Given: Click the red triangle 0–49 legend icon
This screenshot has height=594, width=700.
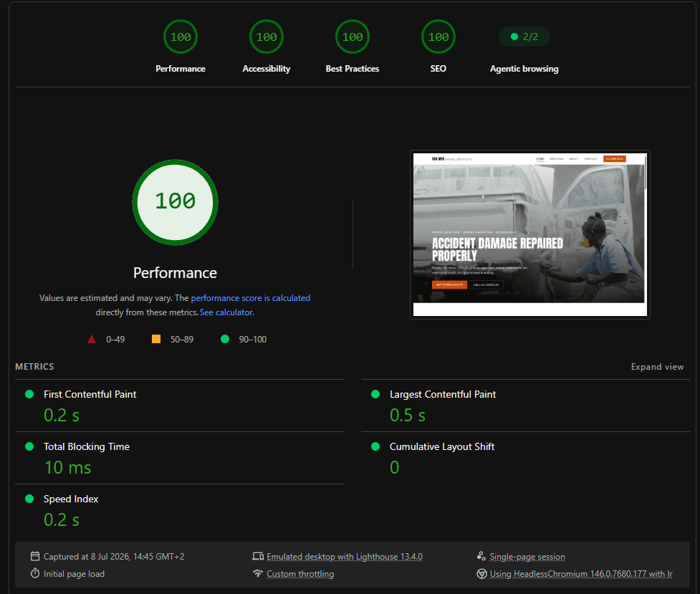Looking at the screenshot, I should [x=92, y=339].
